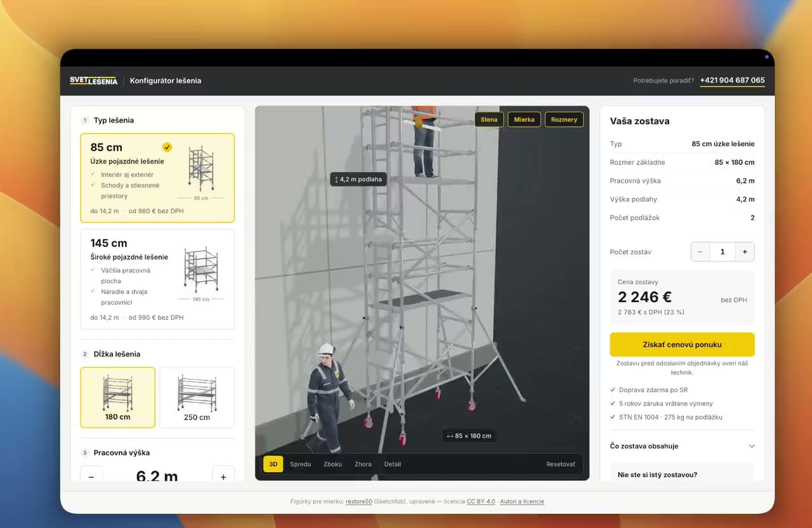This screenshot has height=528, width=812.
Task: Click the 85 cm scaffolding thumbnail image
Action: (201, 168)
